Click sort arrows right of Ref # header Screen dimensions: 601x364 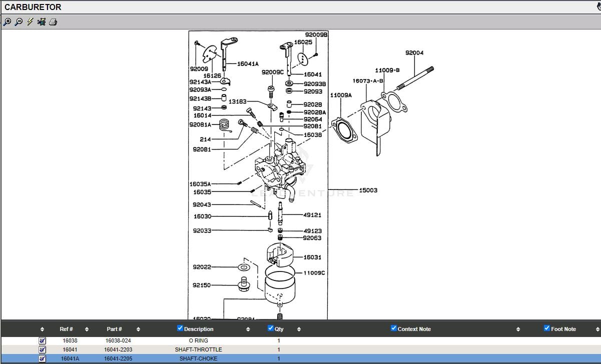[87, 329]
